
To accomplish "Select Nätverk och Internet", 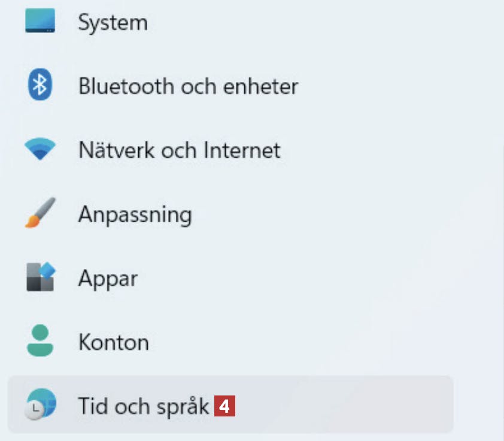I will click(x=180, y=150).
